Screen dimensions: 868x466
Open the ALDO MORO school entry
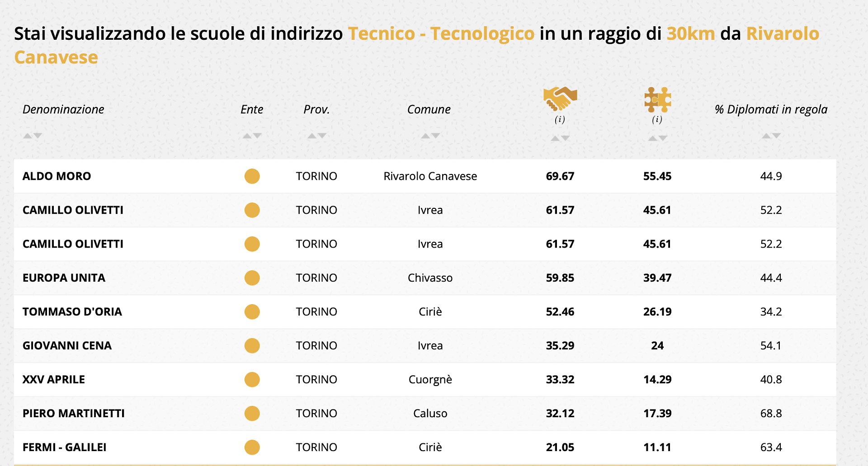coord(57,176)
